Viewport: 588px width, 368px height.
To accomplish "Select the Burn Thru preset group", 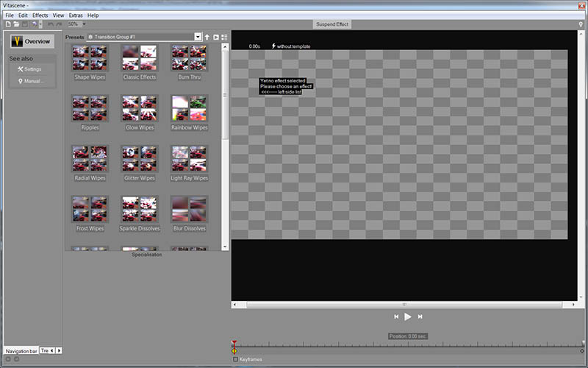I will pos(190,63).
